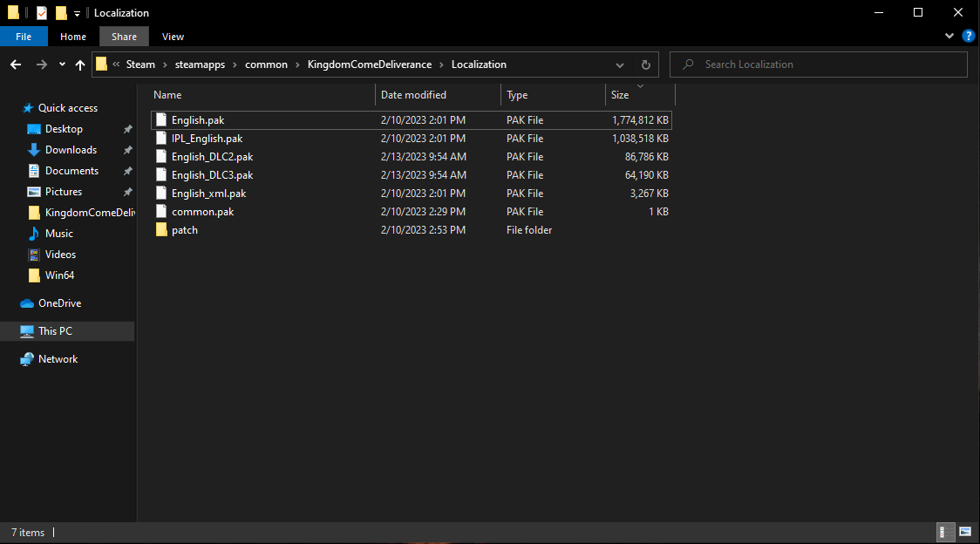
Task: Click the Refresh button in address bar
Action: (645, 65)
